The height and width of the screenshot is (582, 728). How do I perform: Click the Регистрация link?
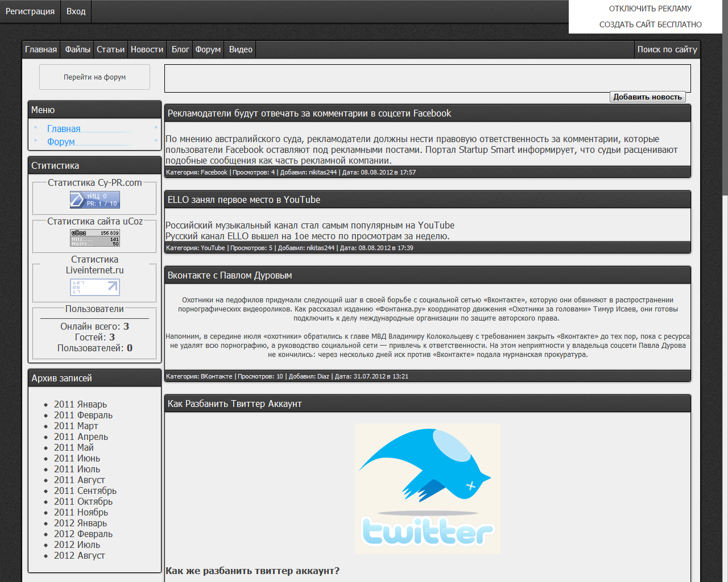(x=30, y=11)
